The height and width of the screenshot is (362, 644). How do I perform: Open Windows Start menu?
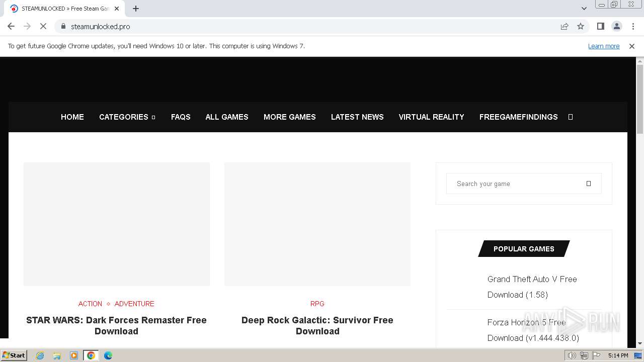click(14, 355)
